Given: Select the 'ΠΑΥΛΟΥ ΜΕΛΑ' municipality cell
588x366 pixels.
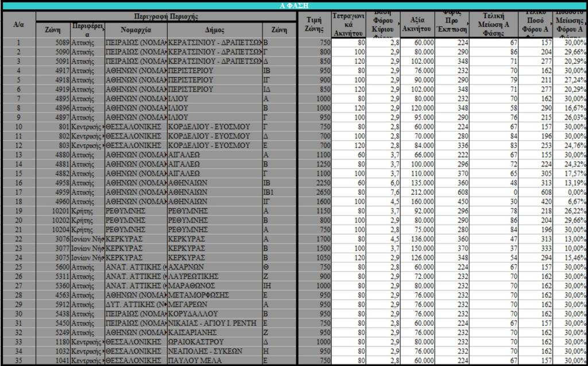Looking at the screenshot, I should pos(214,360).
